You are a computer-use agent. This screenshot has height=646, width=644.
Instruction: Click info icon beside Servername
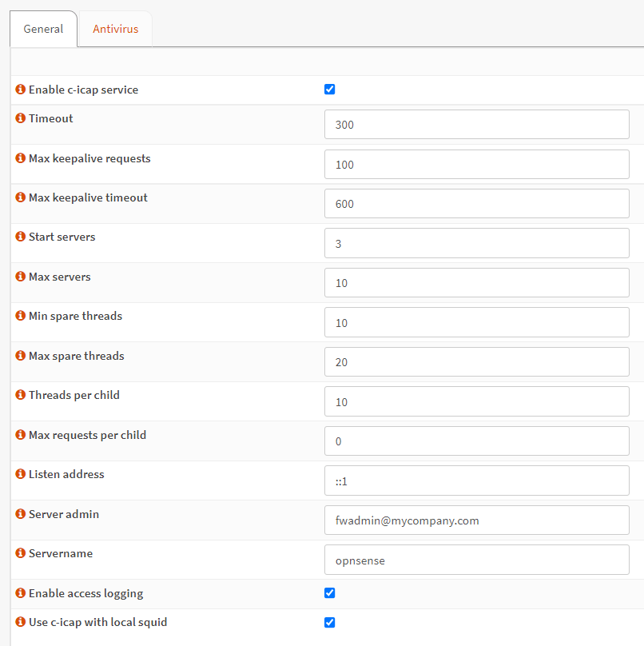point(21,553)
